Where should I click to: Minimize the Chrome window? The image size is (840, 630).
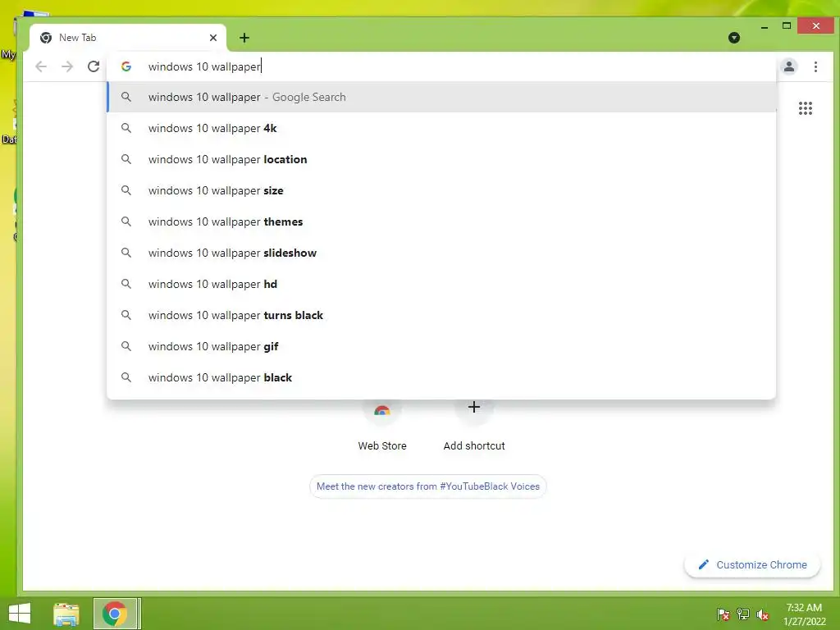pyautogui.click(x=765, y=25)
